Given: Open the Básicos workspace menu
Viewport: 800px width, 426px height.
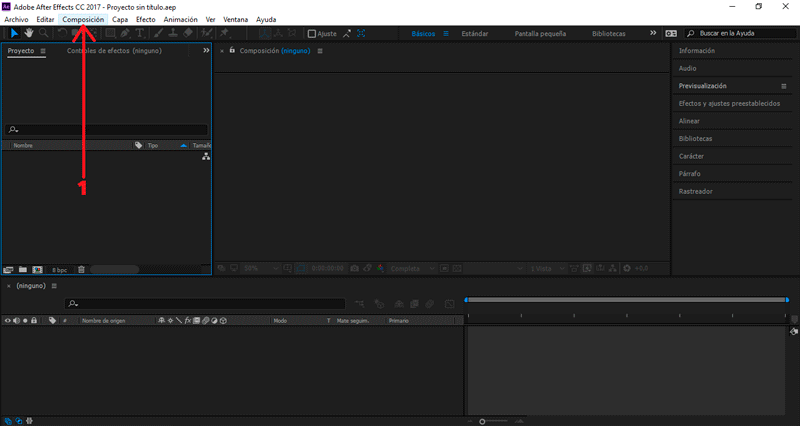Looking at the screenshot, I should pos(446,34).
